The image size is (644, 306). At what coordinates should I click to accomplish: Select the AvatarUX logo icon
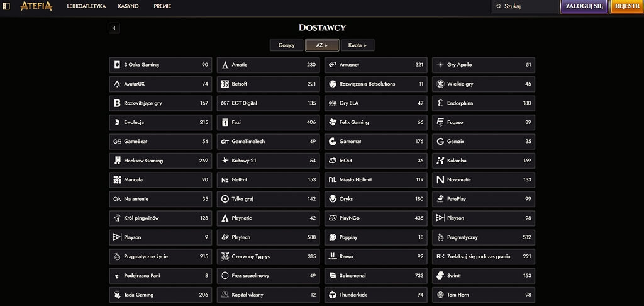(117, 84)
